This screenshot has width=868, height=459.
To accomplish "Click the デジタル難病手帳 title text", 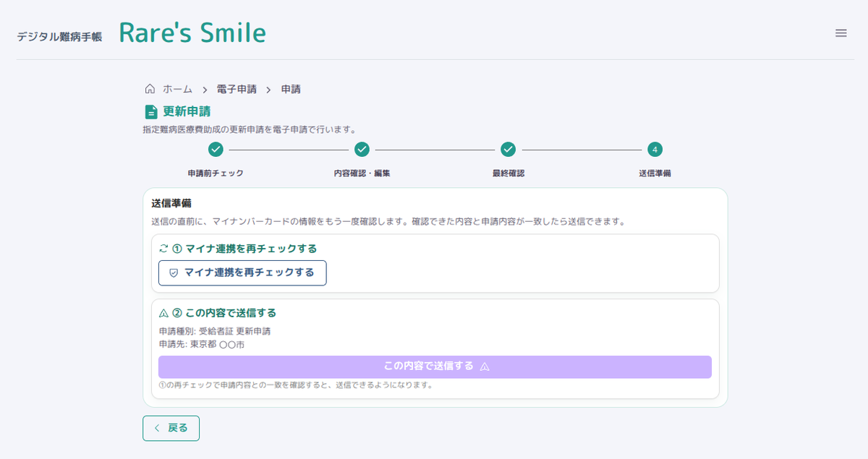I will (x=59, y=36).
